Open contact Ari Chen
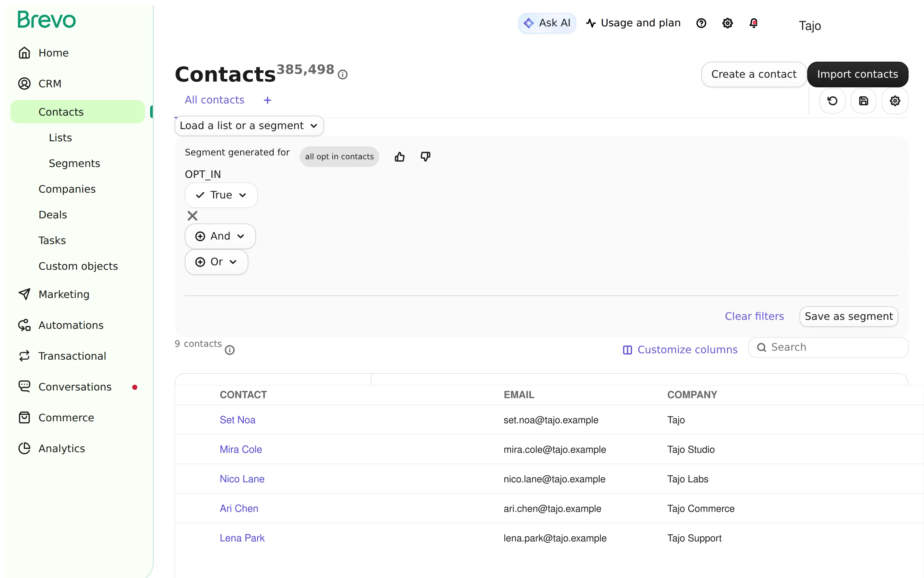924x578 pixels. [x=239, y=508]
